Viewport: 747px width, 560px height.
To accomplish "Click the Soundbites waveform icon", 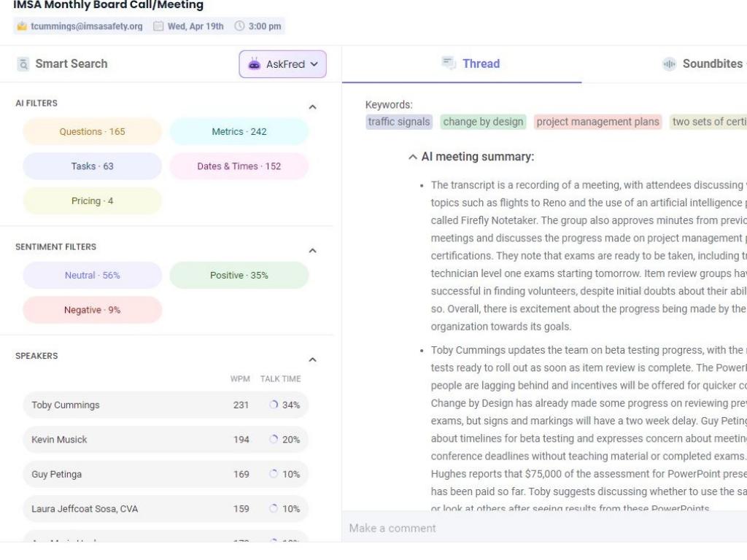I will pos(669,64).
